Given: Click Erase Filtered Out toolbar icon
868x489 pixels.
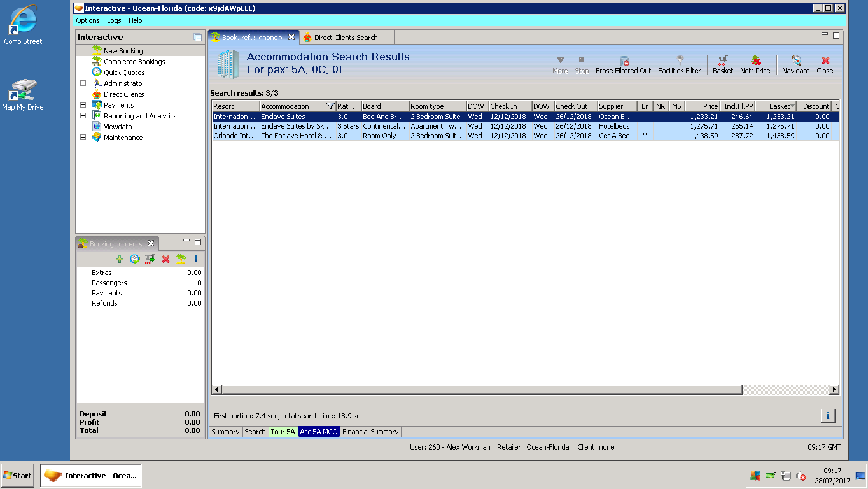Looking at the screenshot, I should click(624, 64).
